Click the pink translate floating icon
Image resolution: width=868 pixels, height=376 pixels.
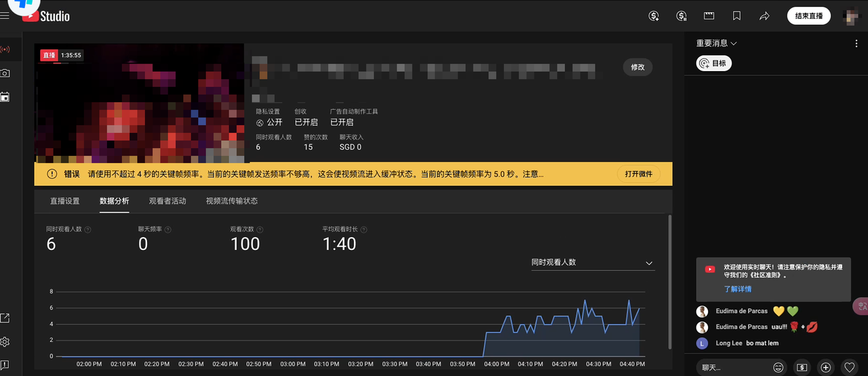point(861,306)
